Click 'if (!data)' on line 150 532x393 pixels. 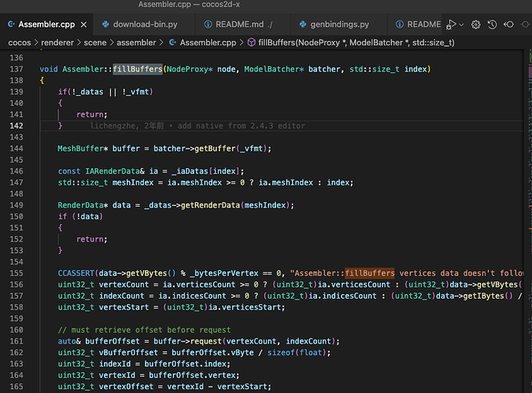click(80, 216)
